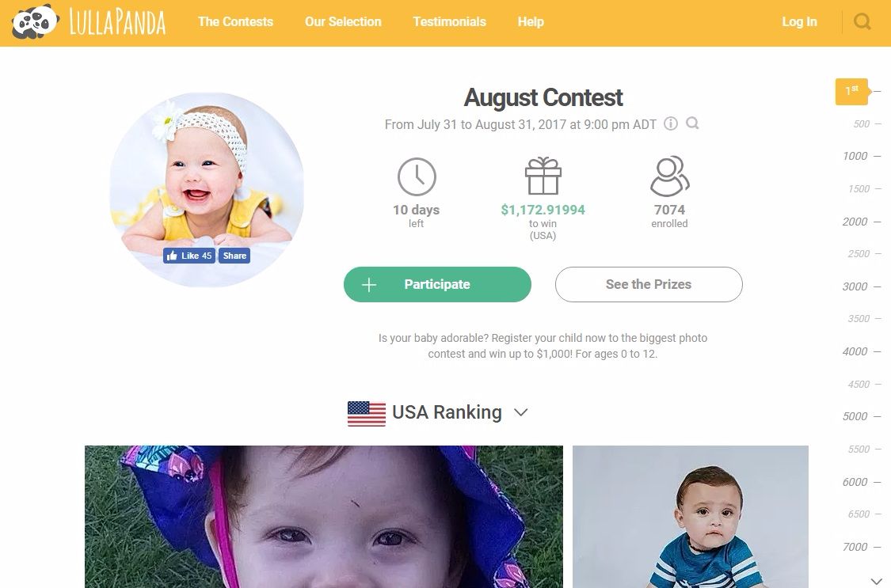Jump to rank 3000 on ranking scale

pos(855,286)
